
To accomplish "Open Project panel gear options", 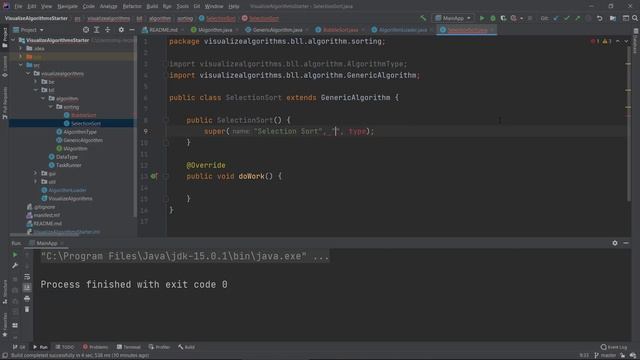I will [x=121, y=30].
